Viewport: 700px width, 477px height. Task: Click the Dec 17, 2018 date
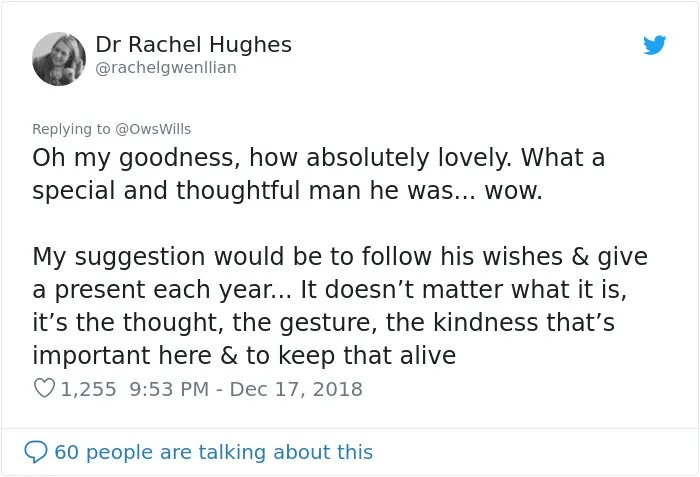click(x=296, y=389)
